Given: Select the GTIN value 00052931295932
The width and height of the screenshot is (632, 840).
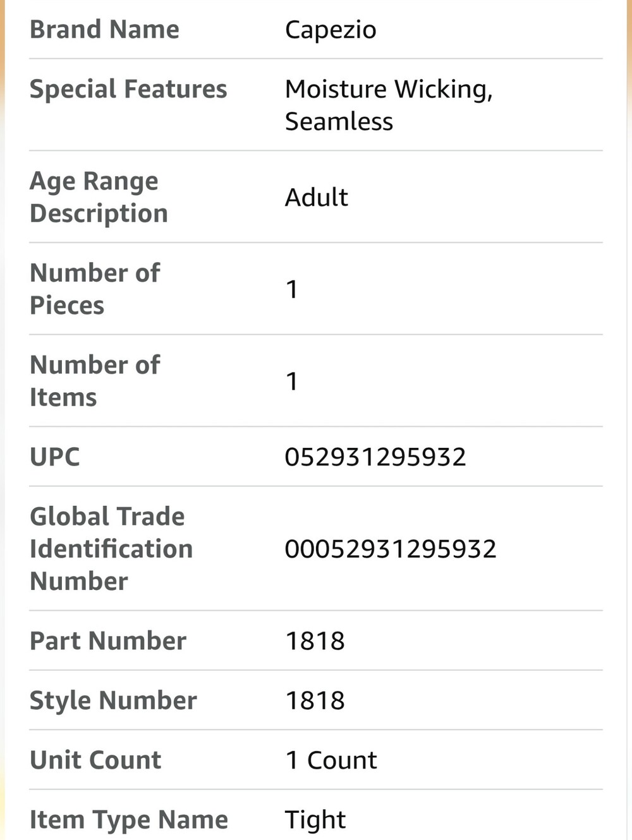Looking at the screenshot, I should (x=391, y=548).
